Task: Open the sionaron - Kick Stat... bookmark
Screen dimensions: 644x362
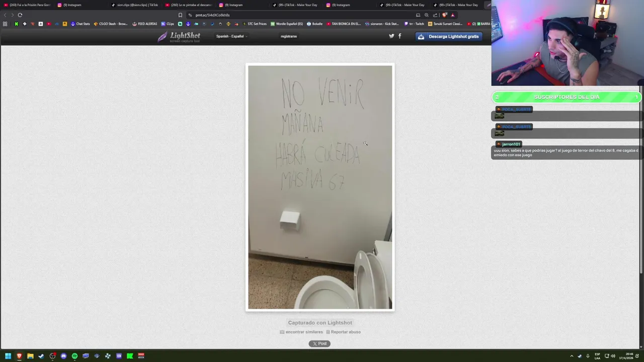Action: (382, 24)
